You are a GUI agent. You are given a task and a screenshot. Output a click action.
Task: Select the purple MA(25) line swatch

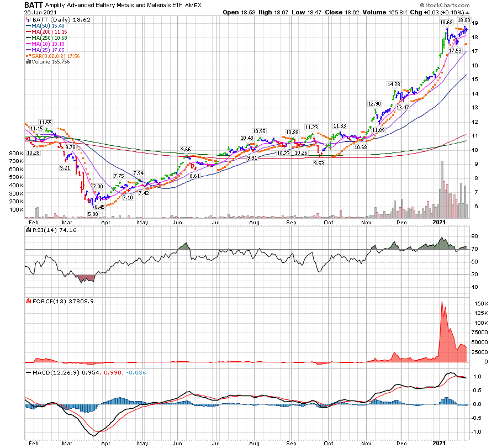pos(28,50)
